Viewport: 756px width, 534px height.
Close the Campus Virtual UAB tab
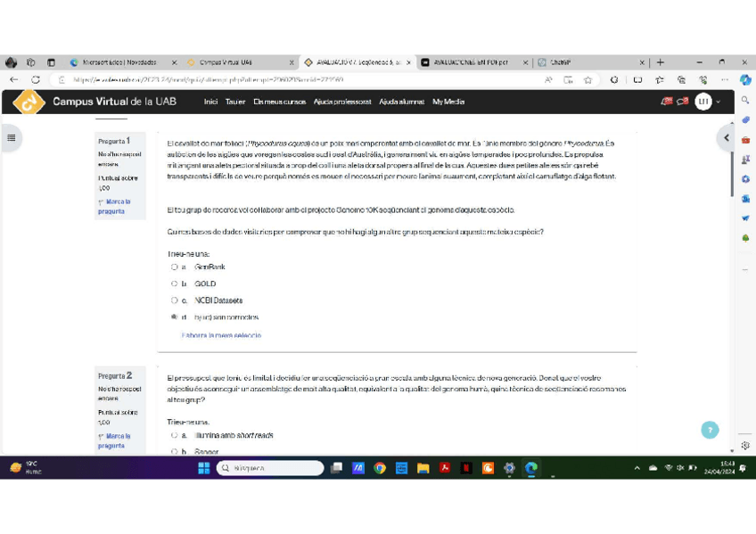coord(292,62)
